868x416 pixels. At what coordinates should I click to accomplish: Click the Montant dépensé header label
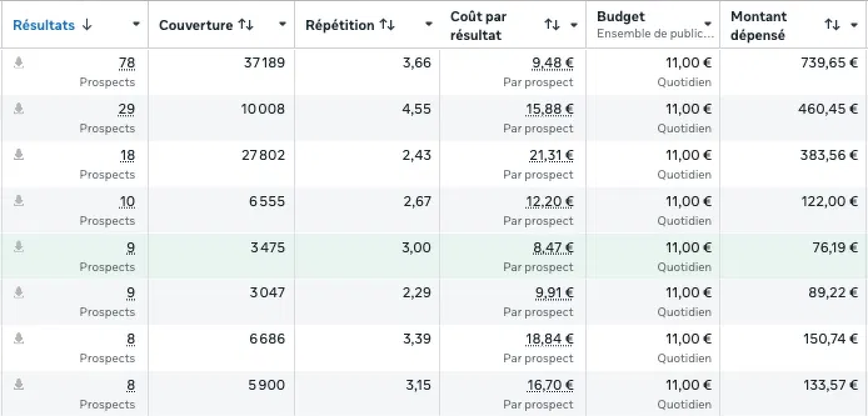click(759, 26)
